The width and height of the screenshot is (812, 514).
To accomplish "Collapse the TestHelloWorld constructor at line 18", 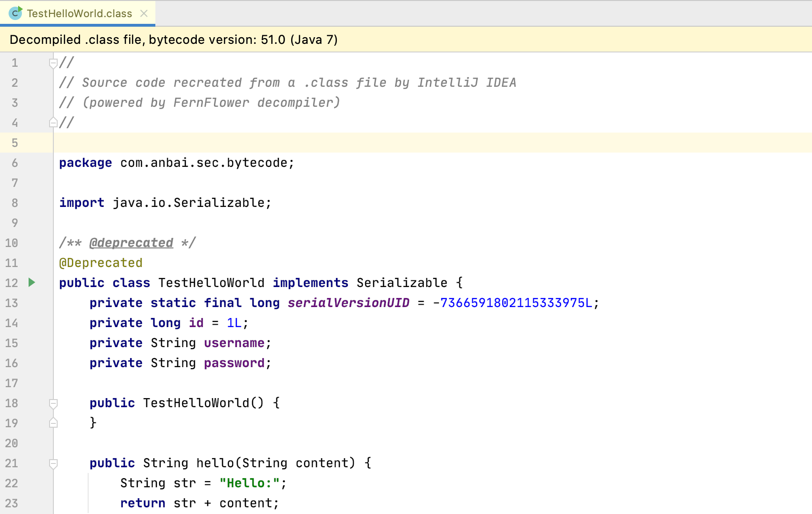I will (53, 403).
